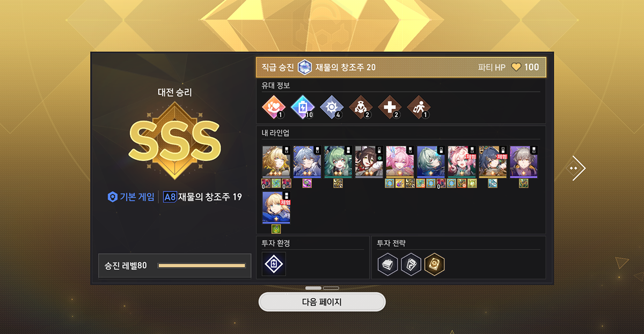Viewport: 644px width, 334px height.
Task: Click the middle cards investment strategy icon
Action: point(411,264)
